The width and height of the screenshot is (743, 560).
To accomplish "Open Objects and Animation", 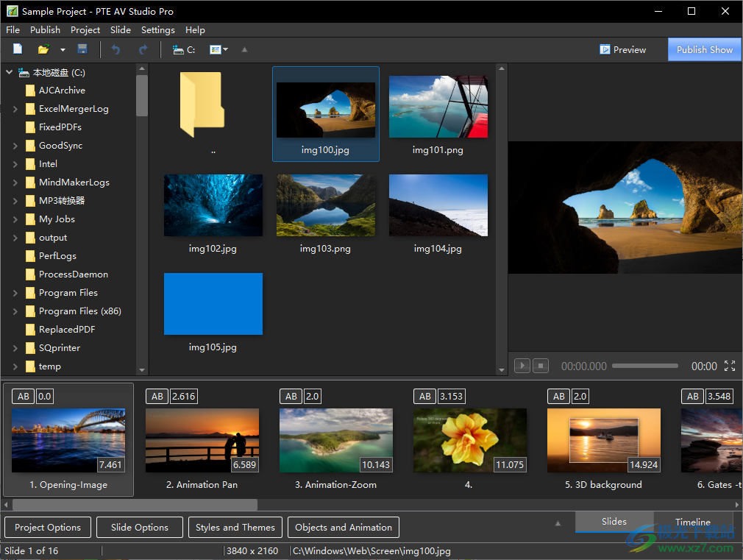I will click(x=343, y=528).
